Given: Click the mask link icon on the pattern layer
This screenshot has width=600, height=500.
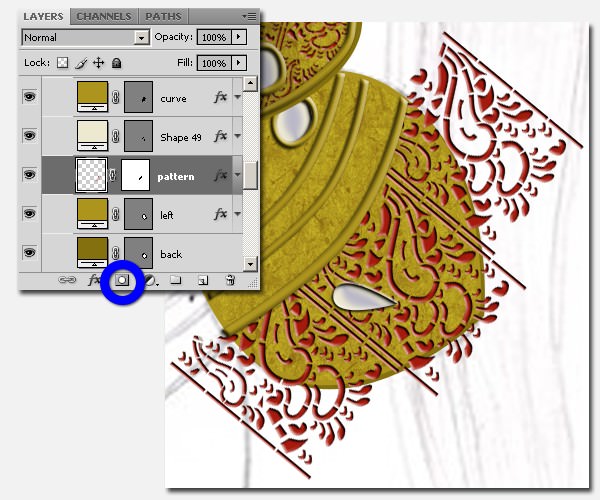Looking at the screenshot, I should pyautogui.click(x=113, y=175).
